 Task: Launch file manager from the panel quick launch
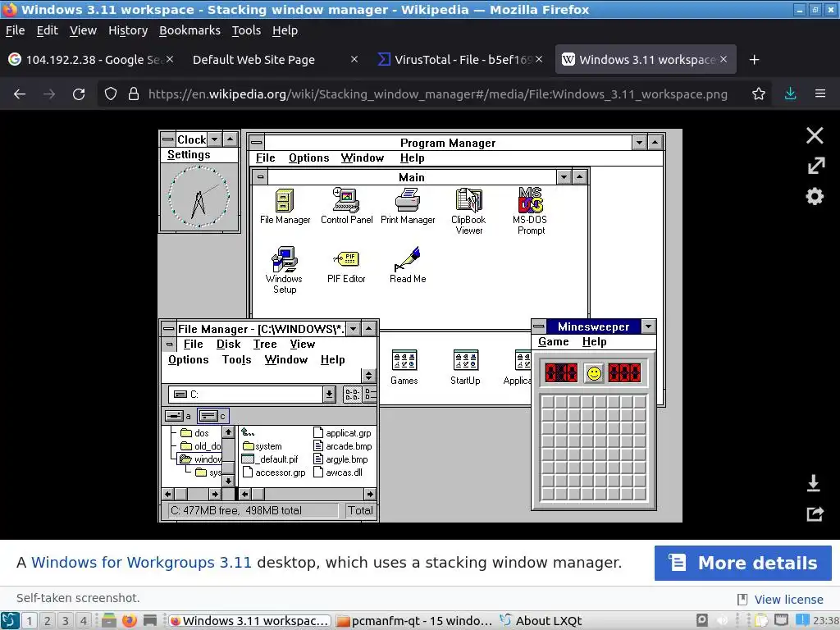tap(109, 620)
